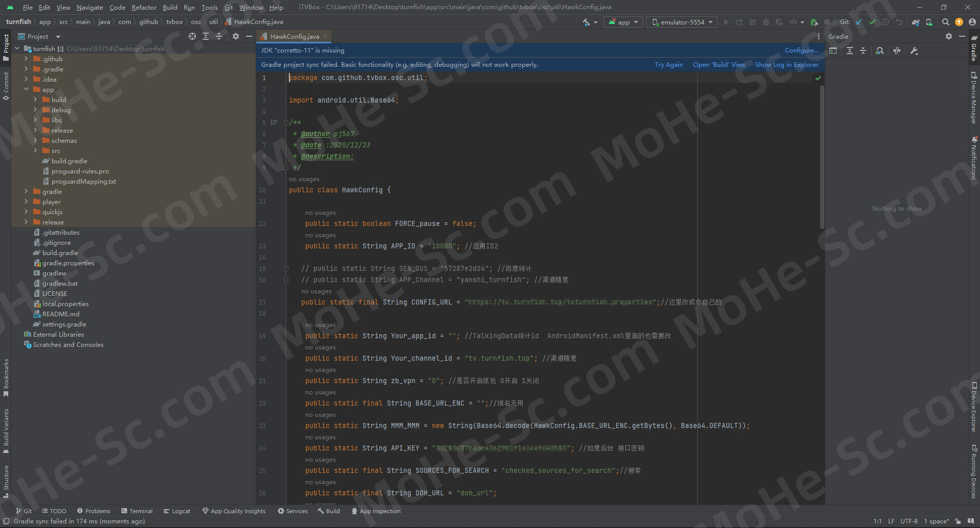Close the HawkConfig.java tab
The height and width of the screenshot is (528, 980).
click(325, 36)
